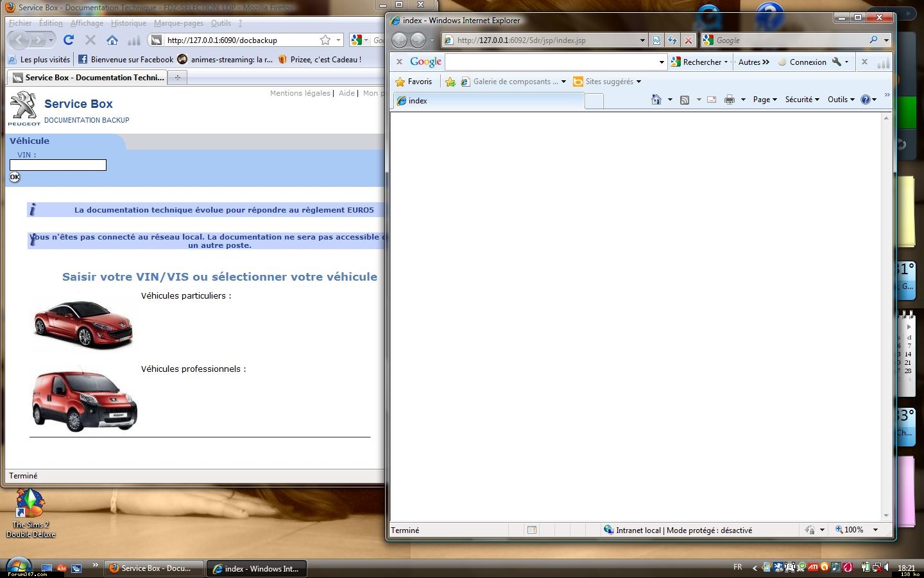Click the Windows Start orb
924x578 pixels.
pyautogui.click(x=18, y=566)
